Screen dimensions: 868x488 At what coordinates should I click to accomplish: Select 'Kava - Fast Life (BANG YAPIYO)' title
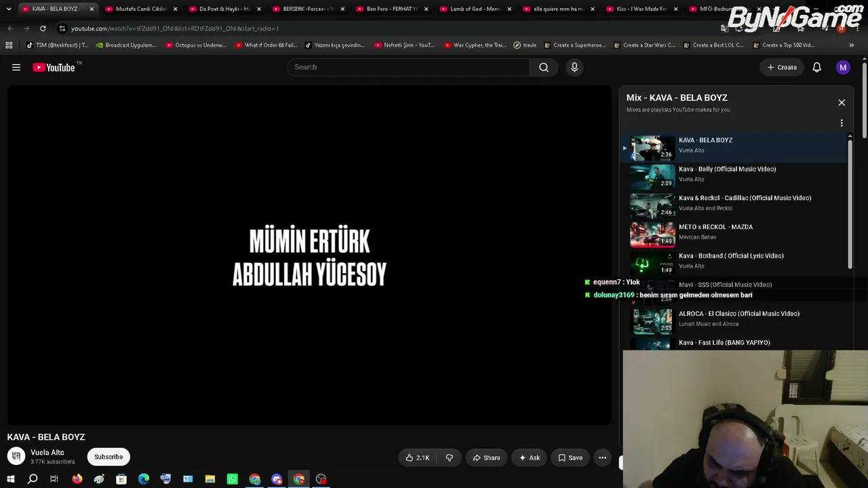724,342
